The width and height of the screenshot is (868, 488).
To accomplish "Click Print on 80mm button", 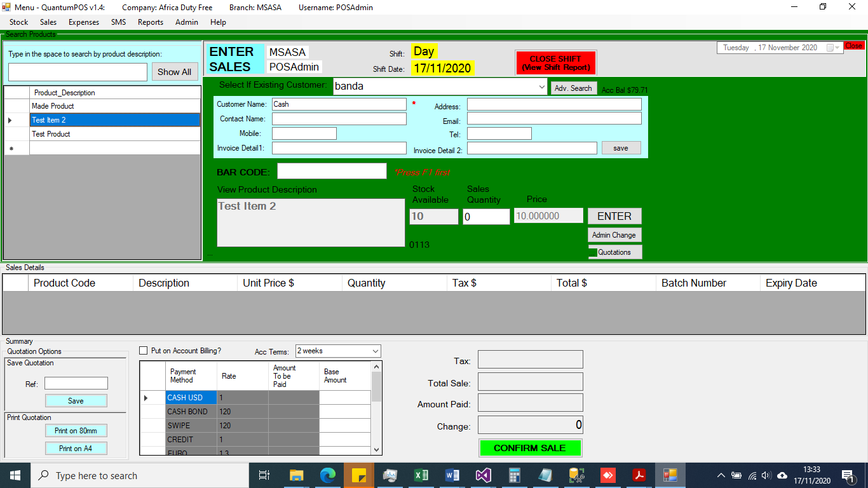I will pos(76,431).
